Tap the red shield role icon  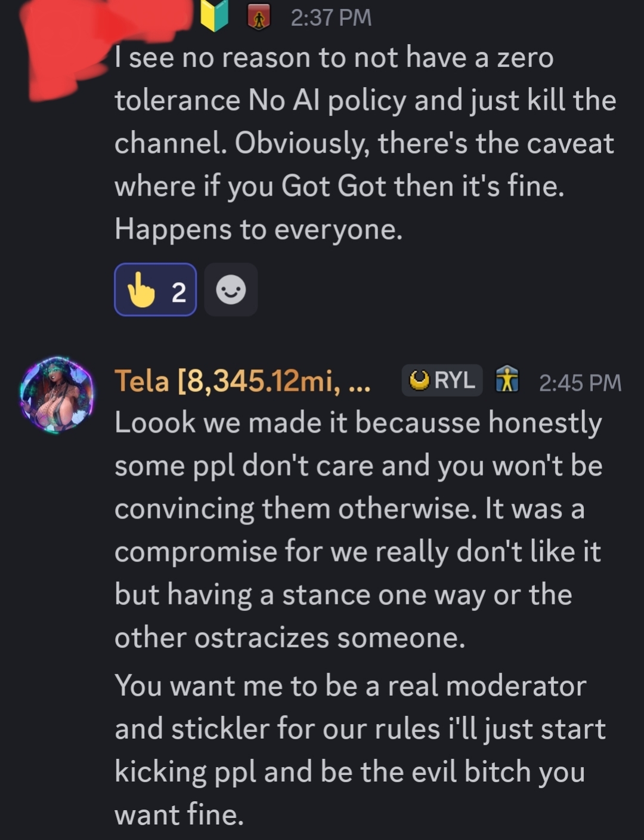pyautogui.click(x=259, y=18)
